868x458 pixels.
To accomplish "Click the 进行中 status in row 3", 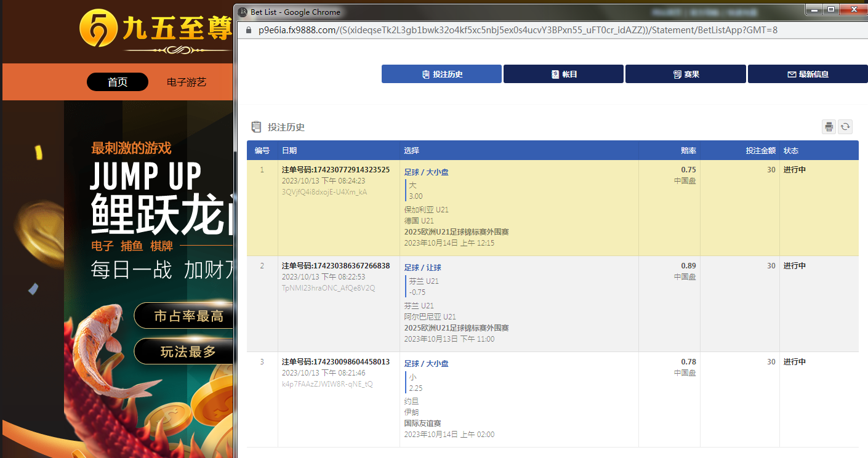I will pyautogui.click(x=794, y=362).
